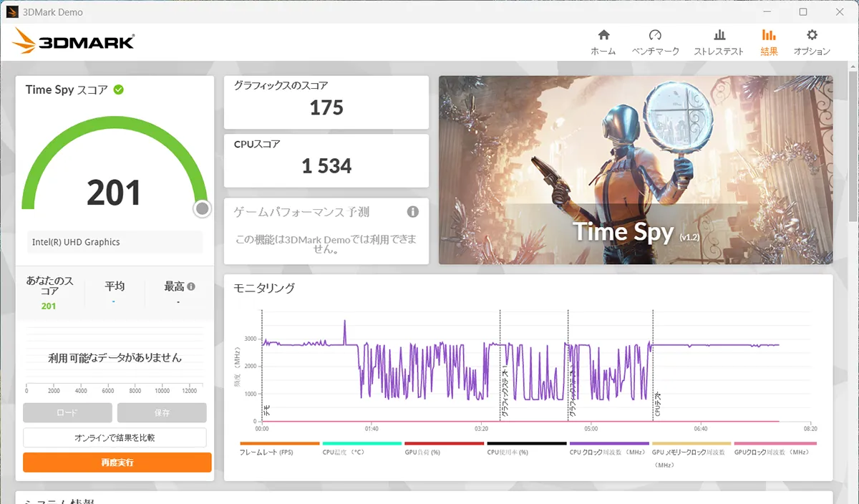Viewport: 859px width, 504px height.
Task: Click the グラフィックステスト1 marker in chart
Action: tap(504, 392)
